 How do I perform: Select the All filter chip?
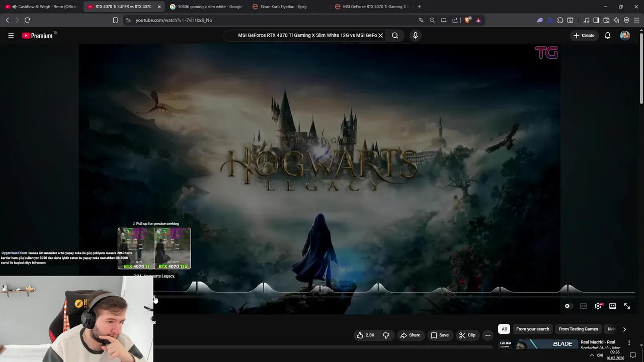(x=504, y=329)
